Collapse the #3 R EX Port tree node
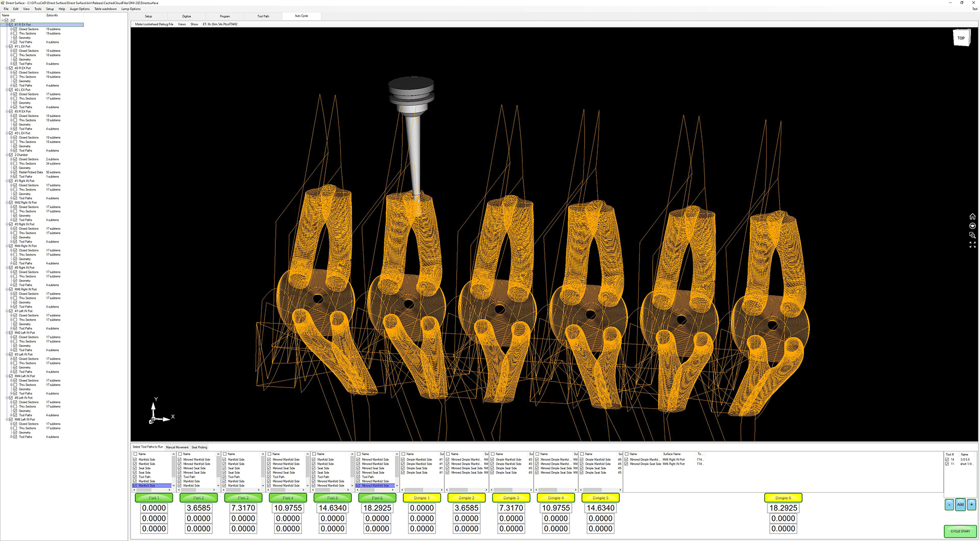 click(x=7, y=111)
